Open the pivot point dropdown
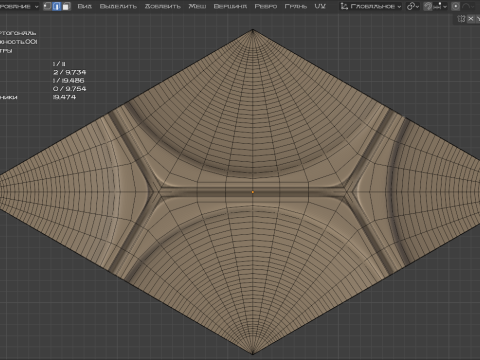 [413, 6]
